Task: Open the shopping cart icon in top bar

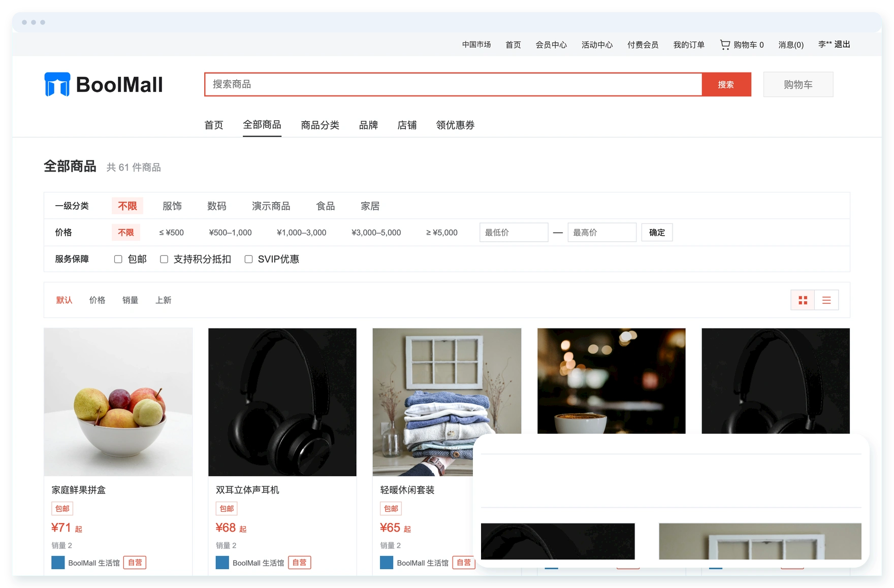Action: [725, 45]
